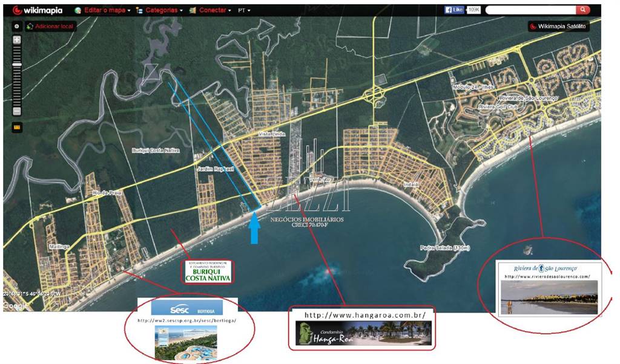
Task: Click the Categorias list icon
Action: click(139, 10)
